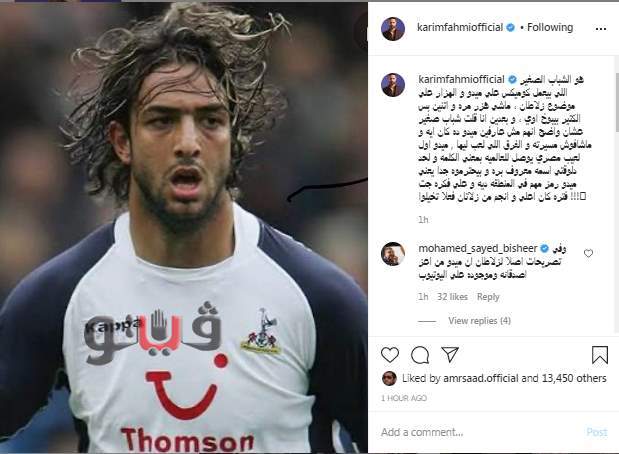The width and height of the screenshot is (619, 454).
Task: Like the post with the heart icon
Action: (x=390, y=355)
